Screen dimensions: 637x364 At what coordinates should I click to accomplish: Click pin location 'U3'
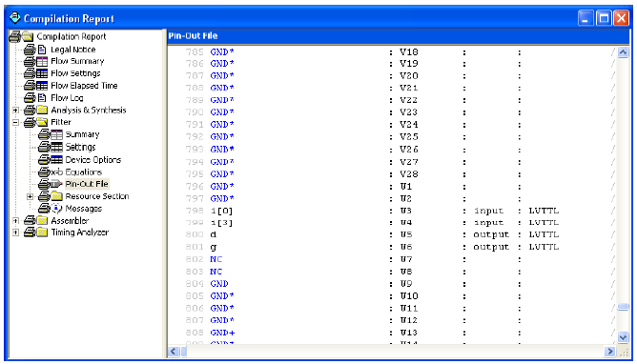[406, 211]
